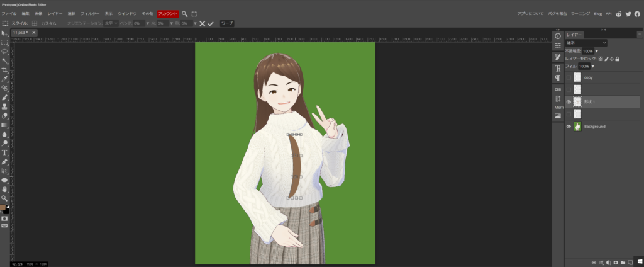644x267 pixels.
Task: Open the フィルター menu
Action: click(x=90, y=13)
